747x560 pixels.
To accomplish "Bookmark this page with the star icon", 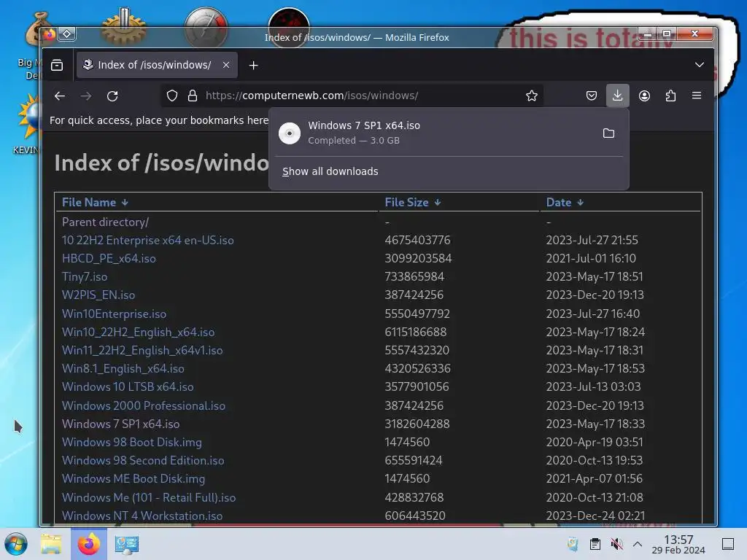I will [532, 96].
